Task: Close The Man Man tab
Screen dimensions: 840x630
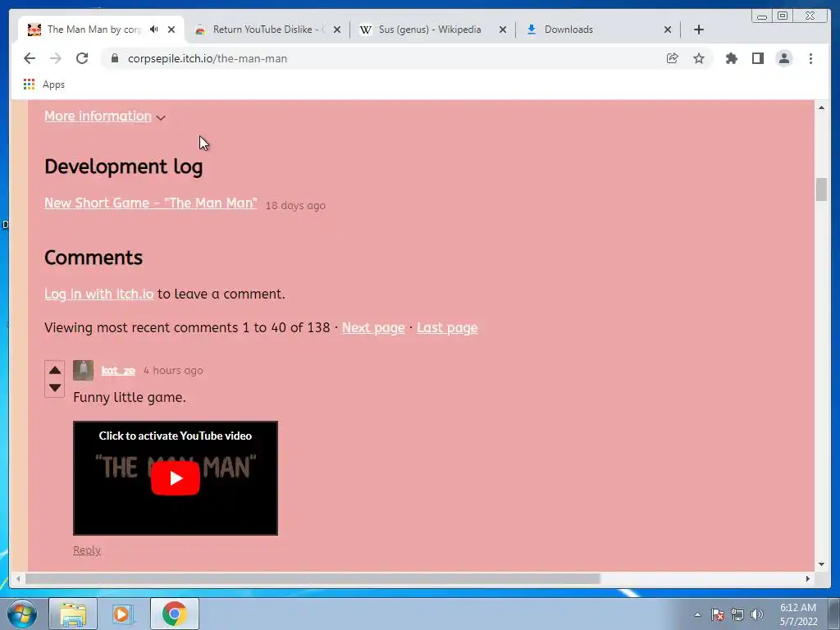Action: [x=171, y=30]
